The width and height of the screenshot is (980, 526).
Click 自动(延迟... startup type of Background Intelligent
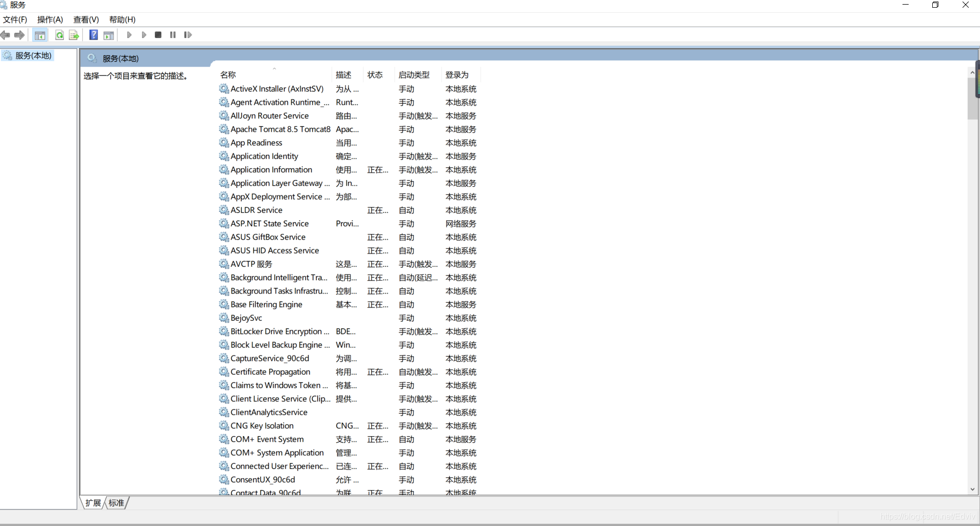tap(418, 278)
